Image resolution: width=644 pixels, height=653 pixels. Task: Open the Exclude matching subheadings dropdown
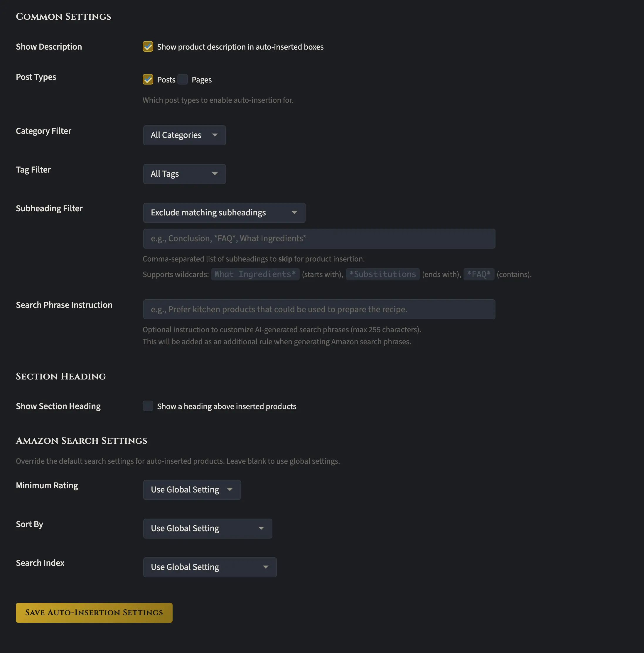click(224, 212)
